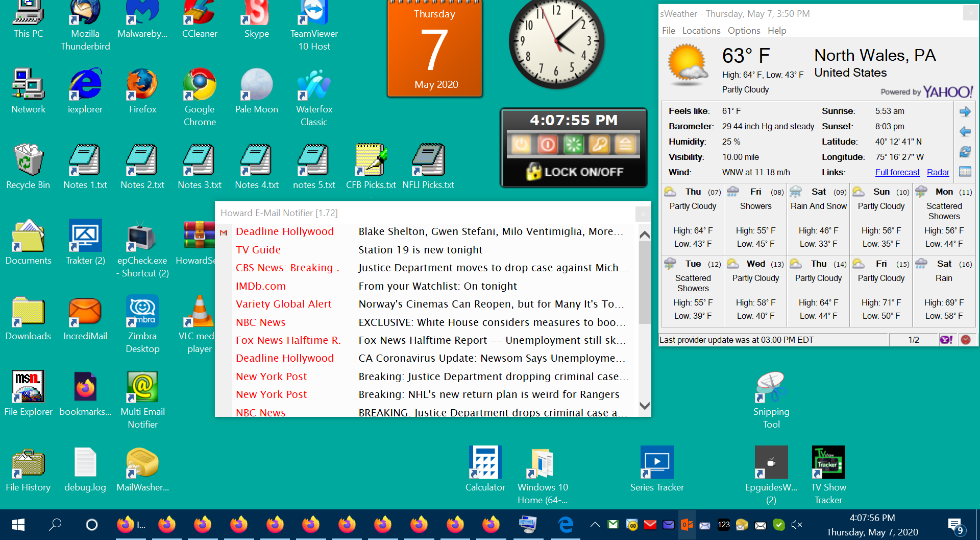
Task: Open the TV Show Tracker icon
Action: [828, 475]
